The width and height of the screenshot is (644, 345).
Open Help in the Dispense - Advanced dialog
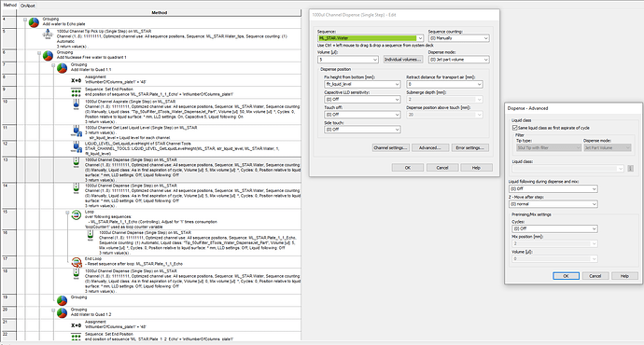coord(624,276)
